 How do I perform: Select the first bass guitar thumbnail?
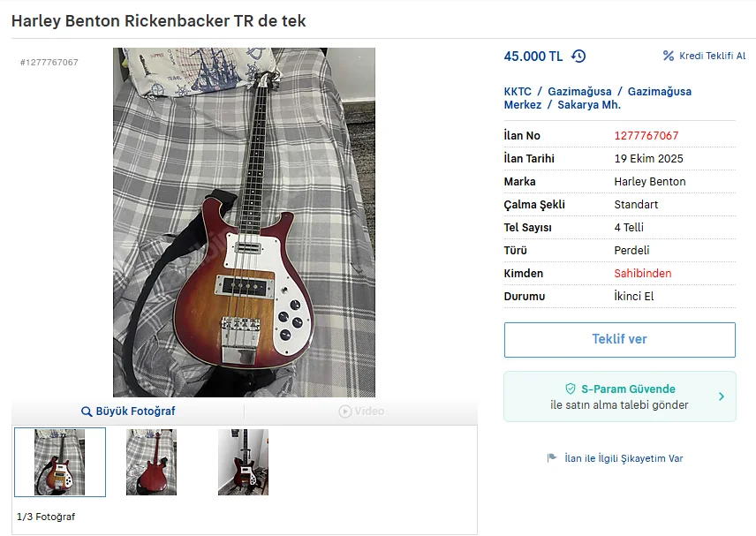tap(60, 462)
